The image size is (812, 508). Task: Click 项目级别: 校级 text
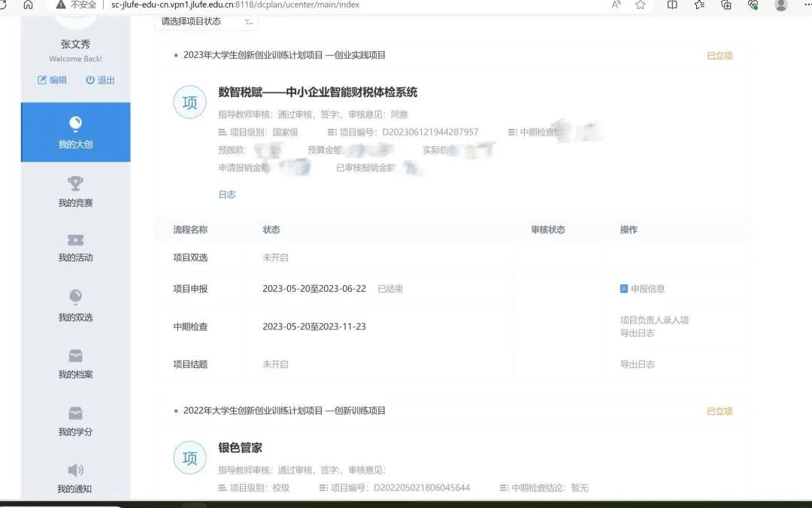coord(254,488)
